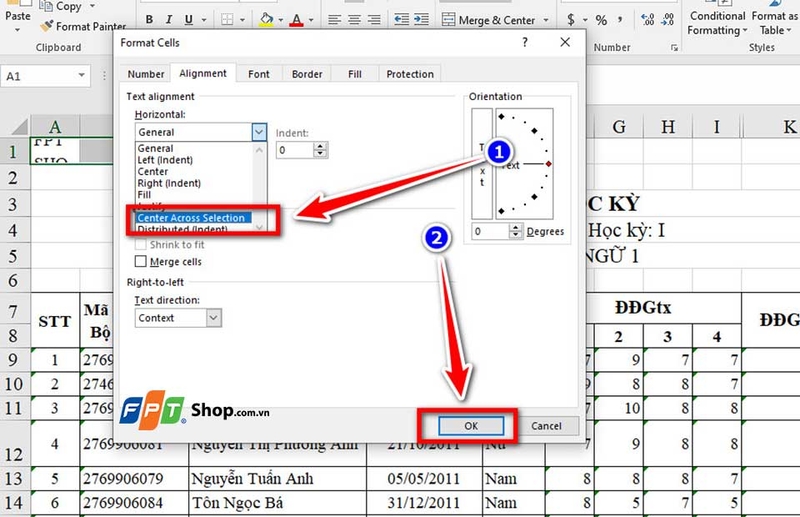Select column H header
Viewport: 800px width, 517px height.
click(668, 127)
